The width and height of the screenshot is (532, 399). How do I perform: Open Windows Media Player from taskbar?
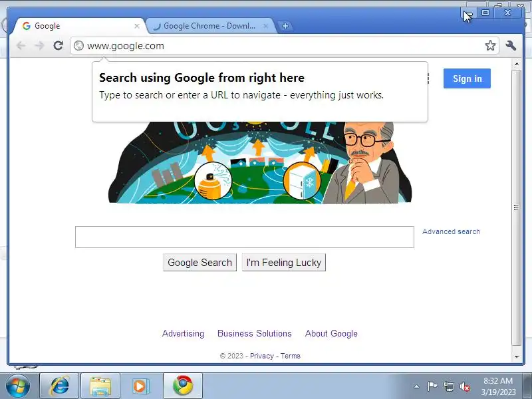140,386
